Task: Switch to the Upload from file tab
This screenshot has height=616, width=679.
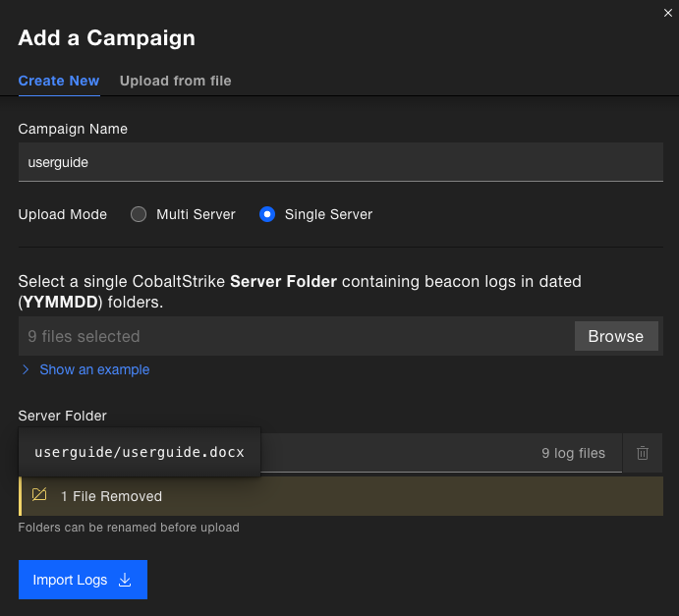Action: point(175,81)
